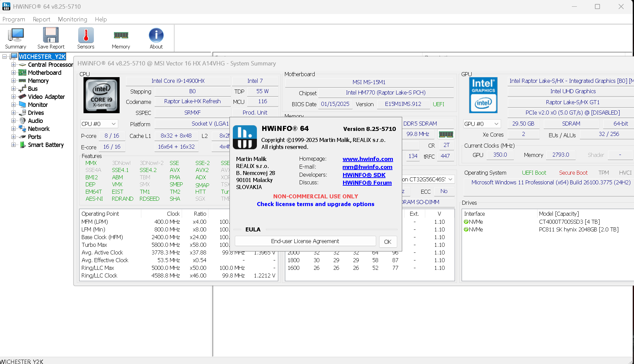
Task: Click the Intel Graphics logo
Action: [483, 95]
